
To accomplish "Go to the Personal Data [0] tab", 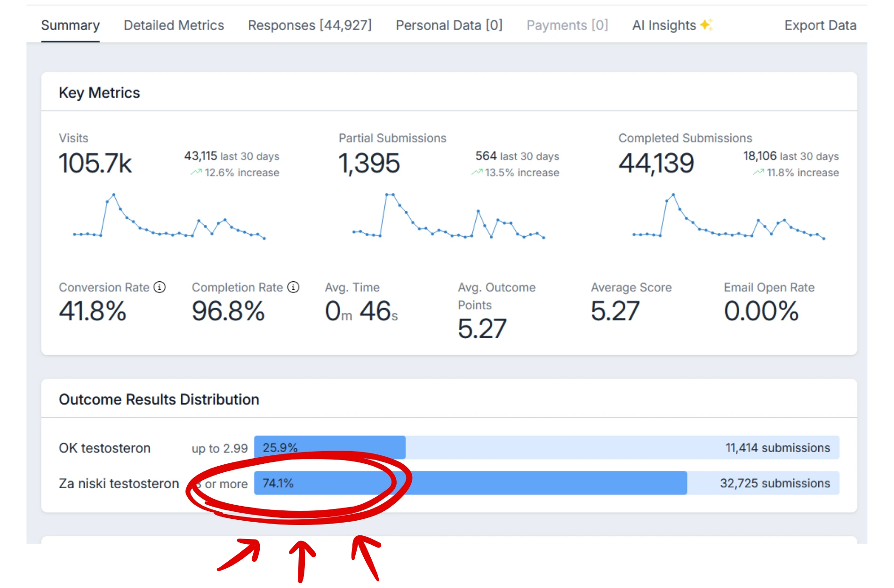I will pos(449,25).
